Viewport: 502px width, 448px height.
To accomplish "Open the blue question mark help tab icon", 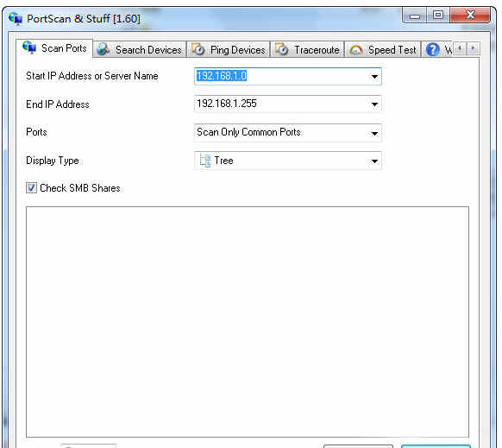I will (432, 50).
